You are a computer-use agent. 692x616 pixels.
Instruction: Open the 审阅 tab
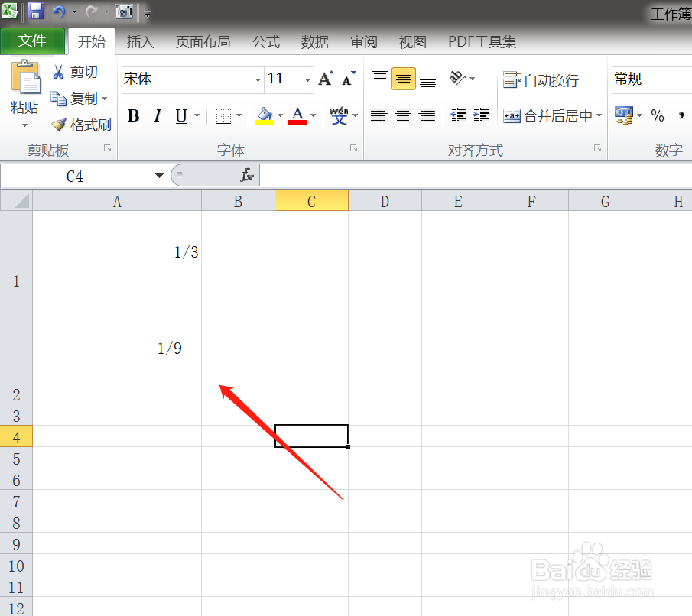pos(364,42)
